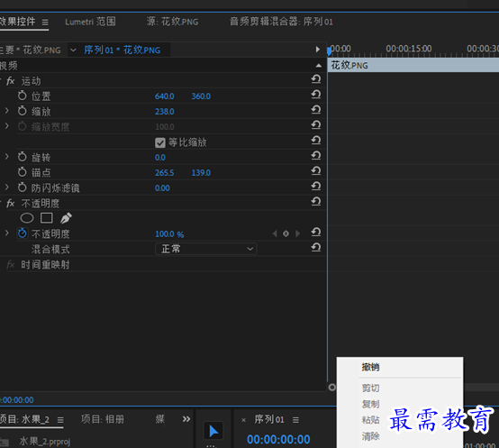499x448 pixels.
Task: Add a keyframe for 不透明度
Action: click(286, 233)
